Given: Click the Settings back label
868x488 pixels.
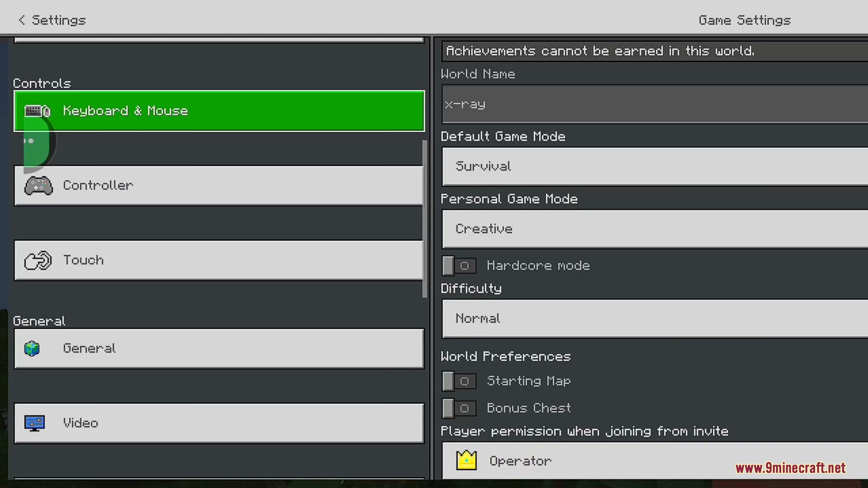Looking at the screenshot, I should click(59, 20).
